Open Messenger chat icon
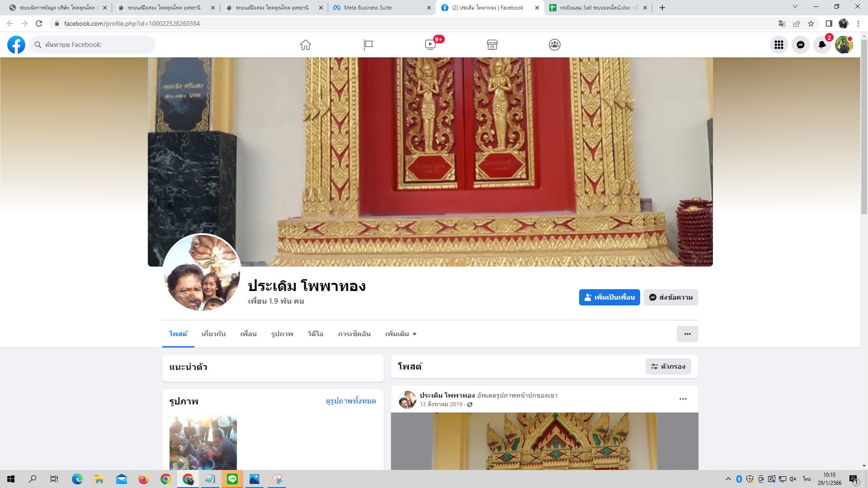Image resolution: width=868 pixels, height=488 pixels. [801, 45]
